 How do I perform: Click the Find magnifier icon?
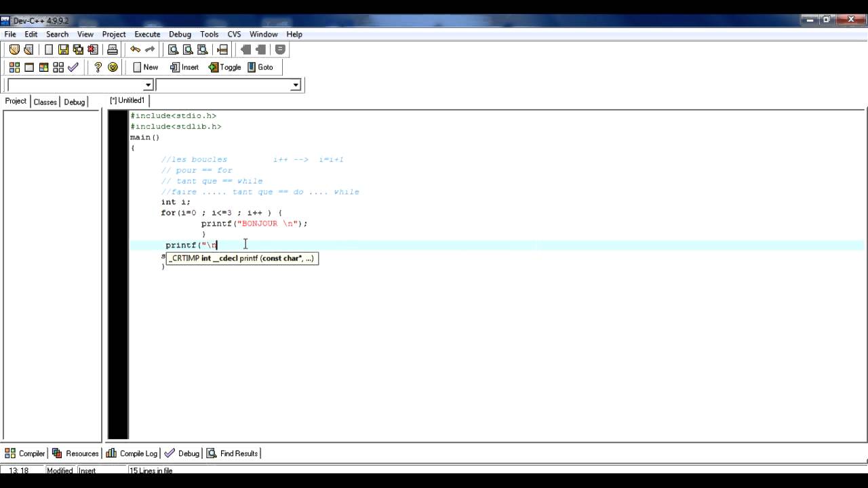pyautogui.click(x=173, y=49)
